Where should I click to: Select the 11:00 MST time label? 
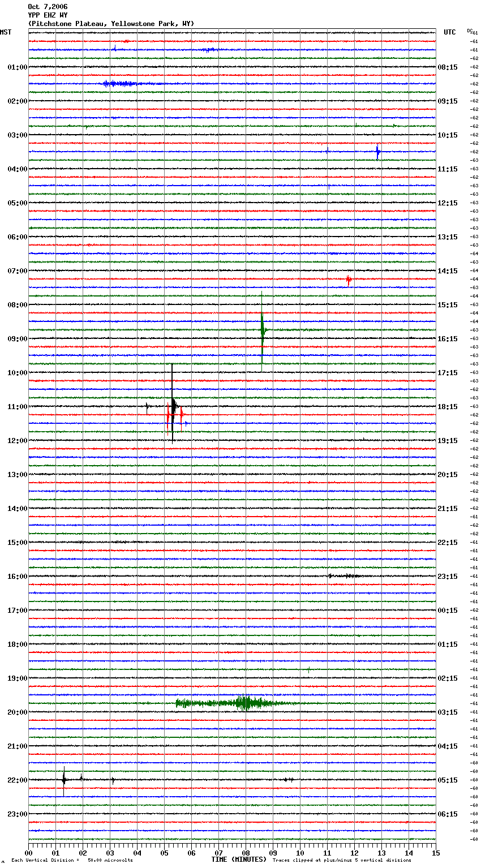click(x=17, y=407)
